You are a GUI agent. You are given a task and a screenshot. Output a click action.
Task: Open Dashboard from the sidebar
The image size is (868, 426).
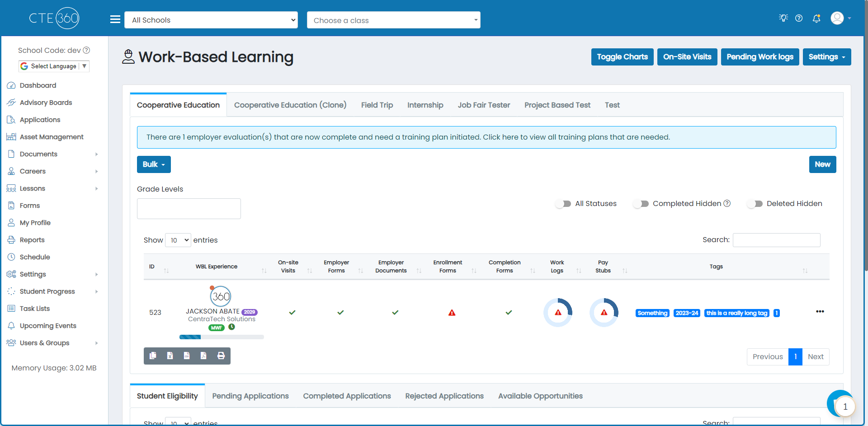click(38, 85)
